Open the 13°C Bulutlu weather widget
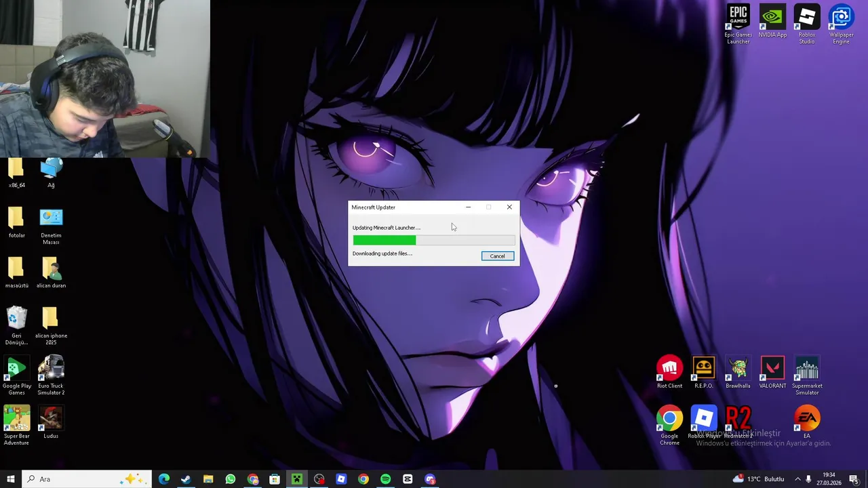The image size is (868, 488). (x=758, y=479)
